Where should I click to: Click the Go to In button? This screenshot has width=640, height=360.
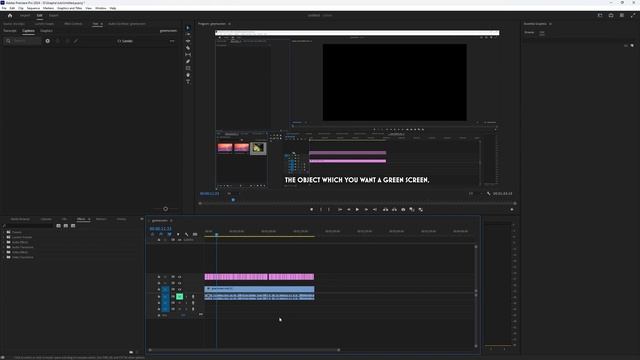[x=340, y=209]
